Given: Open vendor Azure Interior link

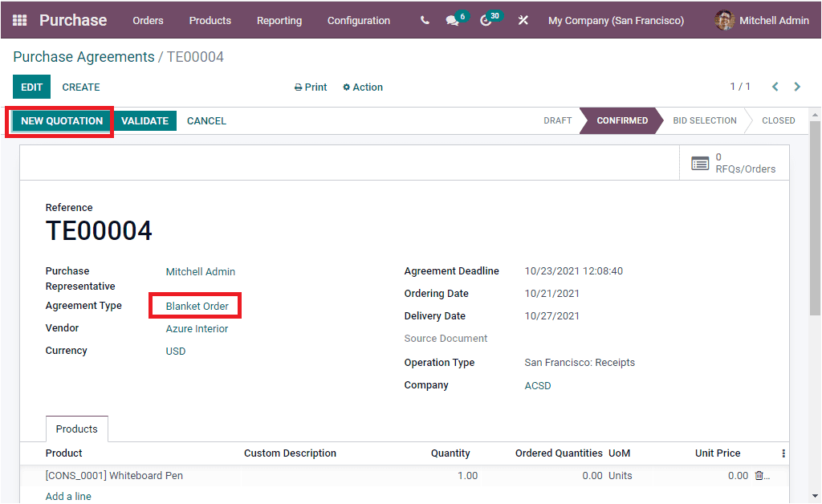Looking at the screenshot, I should [197, 328].
